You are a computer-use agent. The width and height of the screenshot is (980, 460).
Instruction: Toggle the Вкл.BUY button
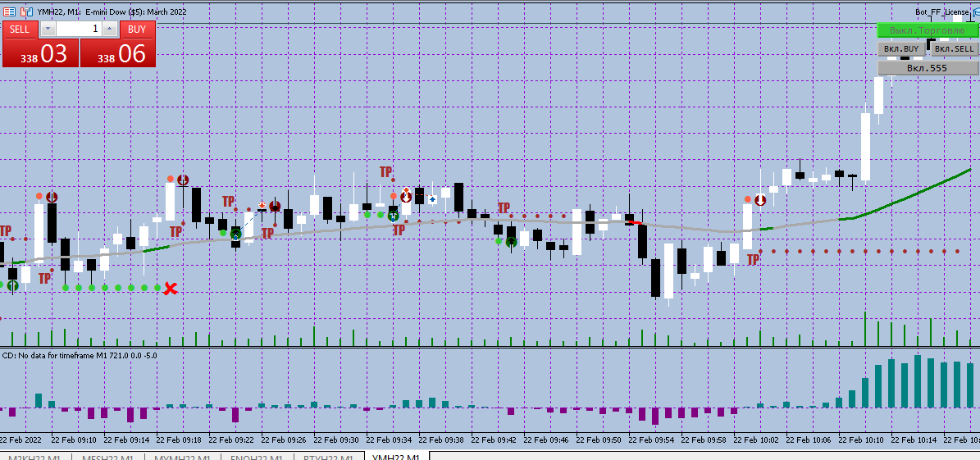pos(901,48)
